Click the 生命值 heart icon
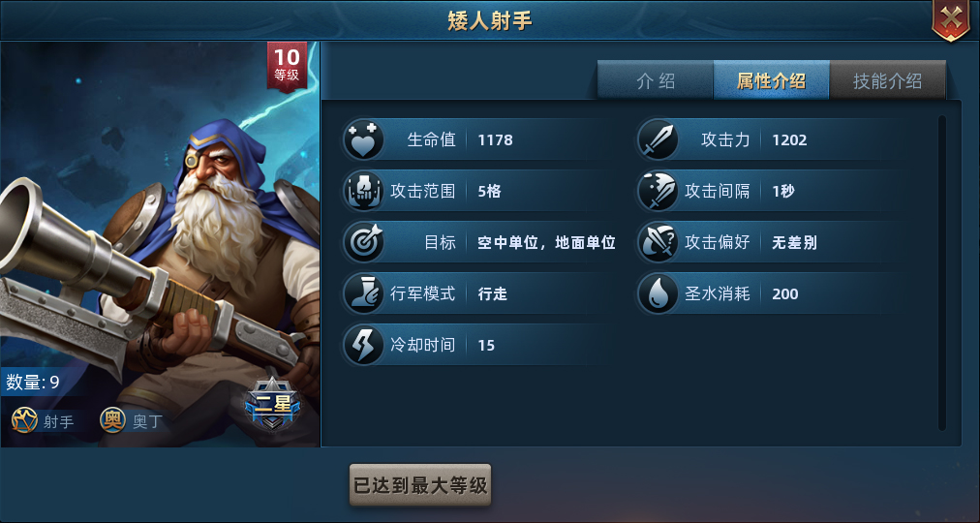This screenshot has width=980, height=523. point(363,140)
